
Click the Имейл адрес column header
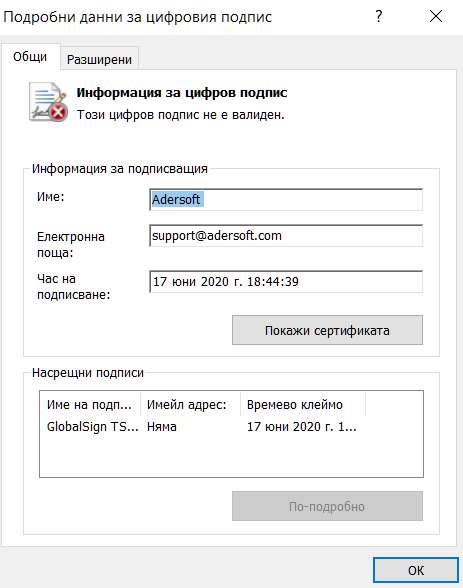190,405
